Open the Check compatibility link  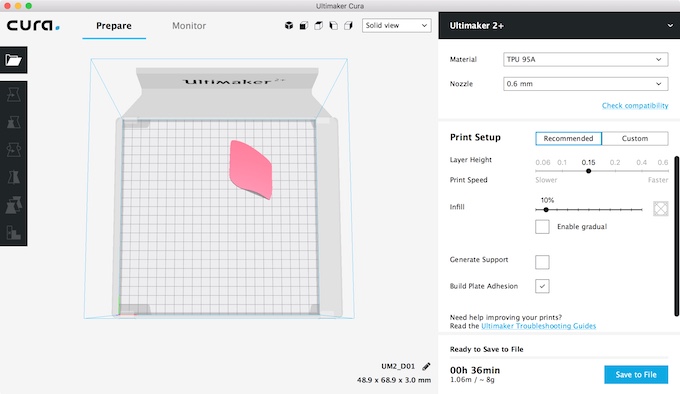coord(635,105)
